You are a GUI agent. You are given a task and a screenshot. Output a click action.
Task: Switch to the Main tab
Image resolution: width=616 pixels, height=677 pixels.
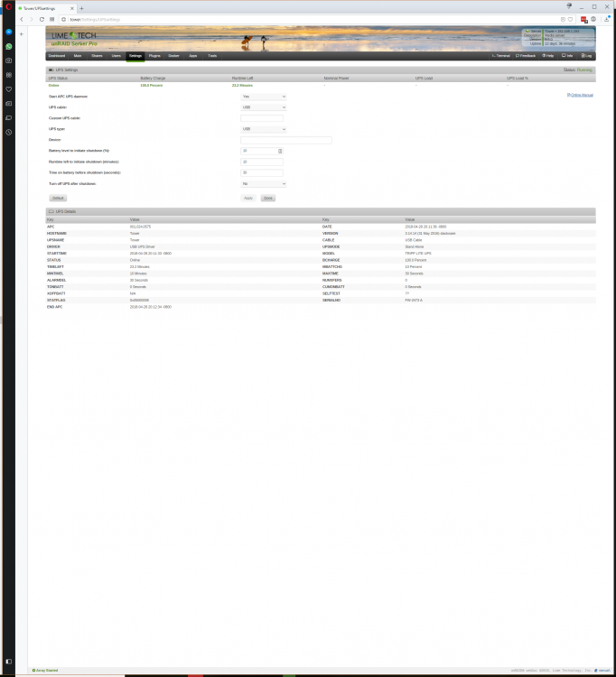pyautogui.click(x=78, y=56)
